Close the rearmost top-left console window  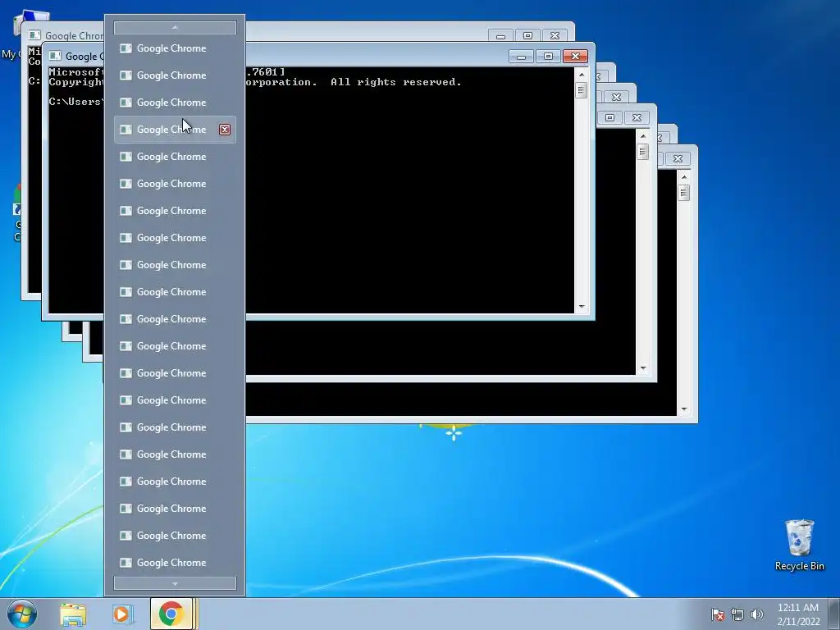click(555, 36)
